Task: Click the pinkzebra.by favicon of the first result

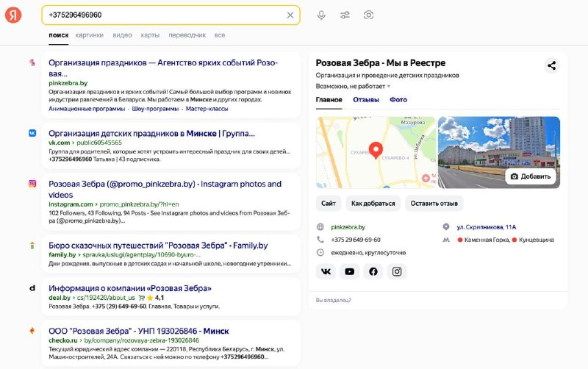Action: [x=32, y=62]
